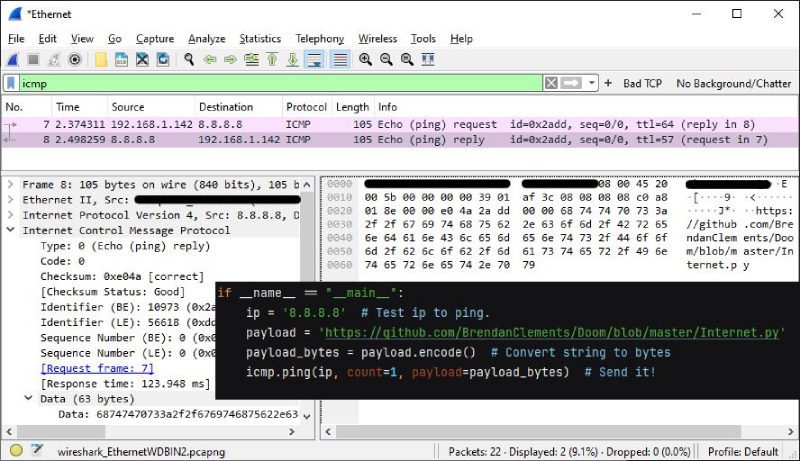The image size is (800, 461).
Task: Open display filter history dropdown
Action: (591, 83)
